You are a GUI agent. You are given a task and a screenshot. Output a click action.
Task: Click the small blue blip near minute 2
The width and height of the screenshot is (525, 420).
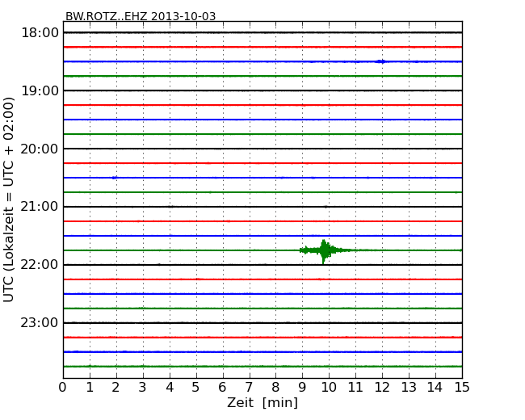[x=115, y=178]
